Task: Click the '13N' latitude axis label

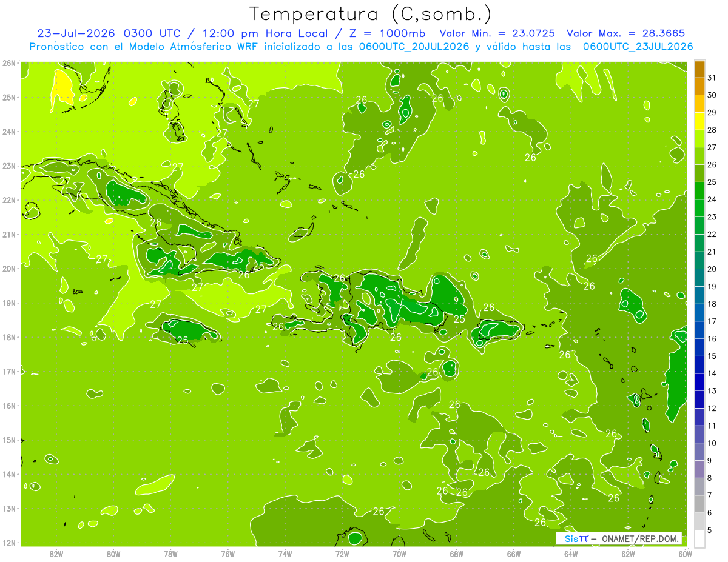Action: (x=8, y=508)
